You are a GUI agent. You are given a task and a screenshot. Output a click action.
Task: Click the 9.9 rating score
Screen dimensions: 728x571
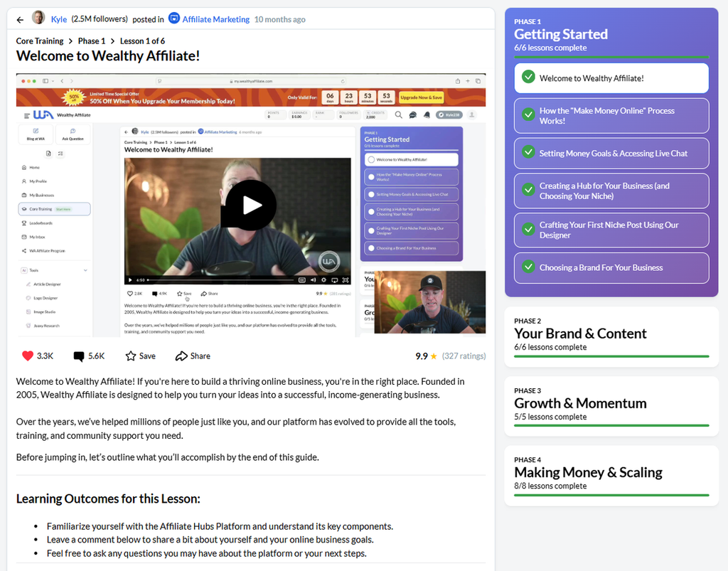coord(422,356)
